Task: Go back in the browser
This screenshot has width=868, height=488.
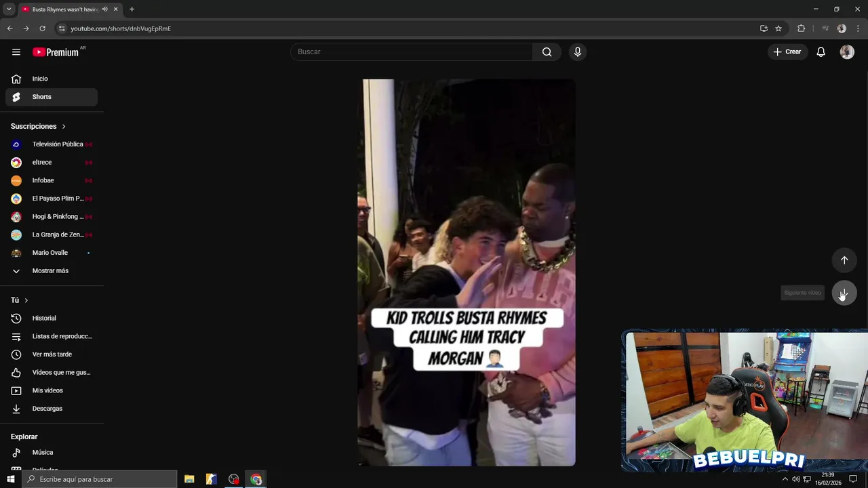Action: click(9, 28)
